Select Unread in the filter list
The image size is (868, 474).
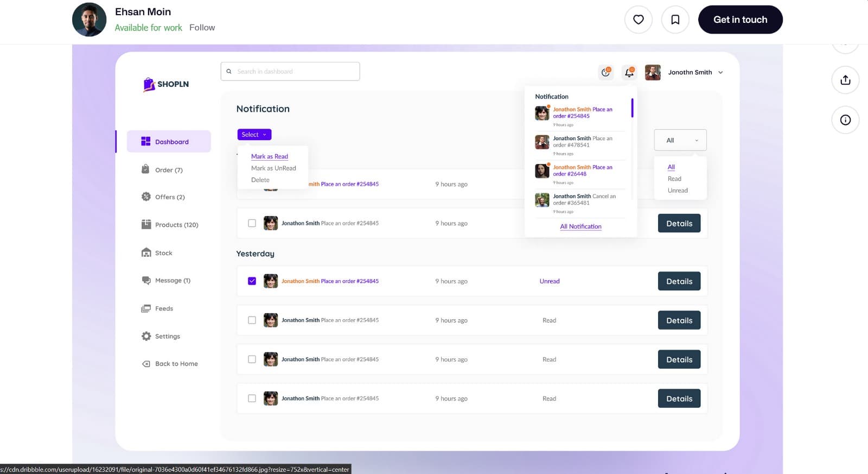point(678,191)
